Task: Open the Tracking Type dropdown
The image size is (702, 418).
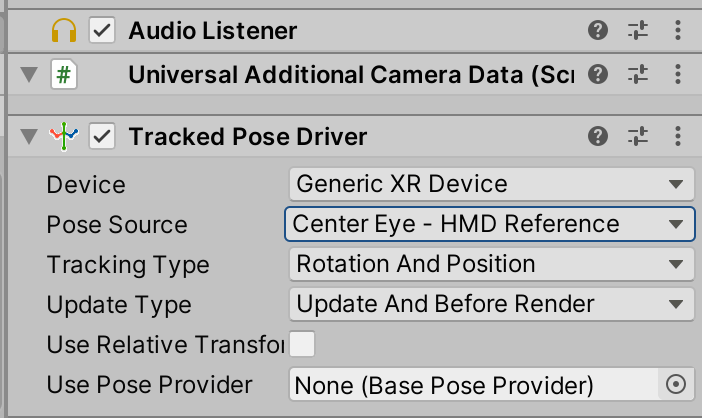Action: click(492, 264)
